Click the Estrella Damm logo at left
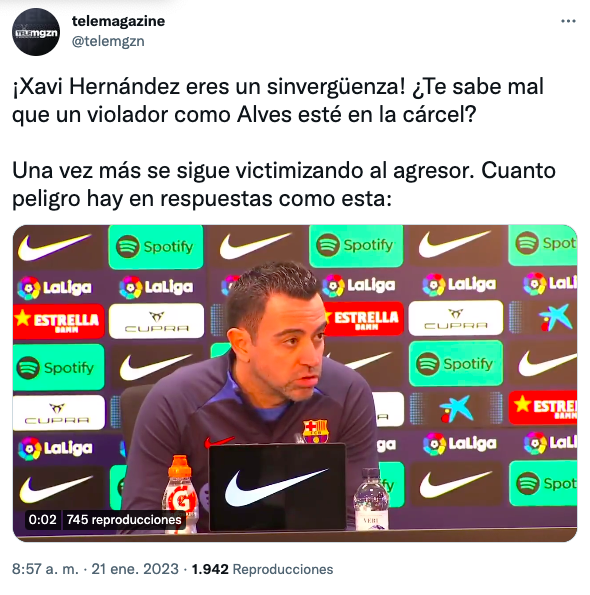Screen dimensions: 590x595 (x=58, y=321)
